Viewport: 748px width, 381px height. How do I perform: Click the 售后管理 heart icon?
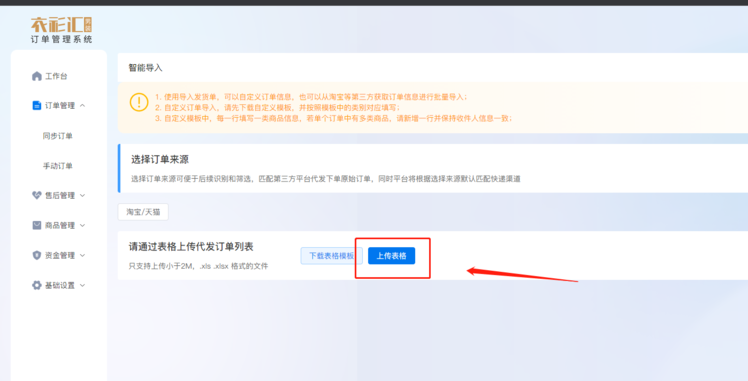click(x=37, y=195)
